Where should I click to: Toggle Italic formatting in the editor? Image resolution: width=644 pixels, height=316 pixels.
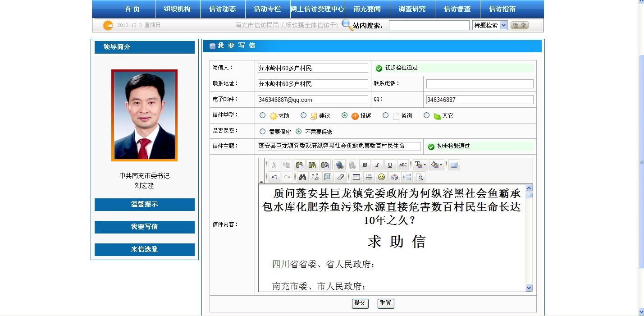pos(378,165)
